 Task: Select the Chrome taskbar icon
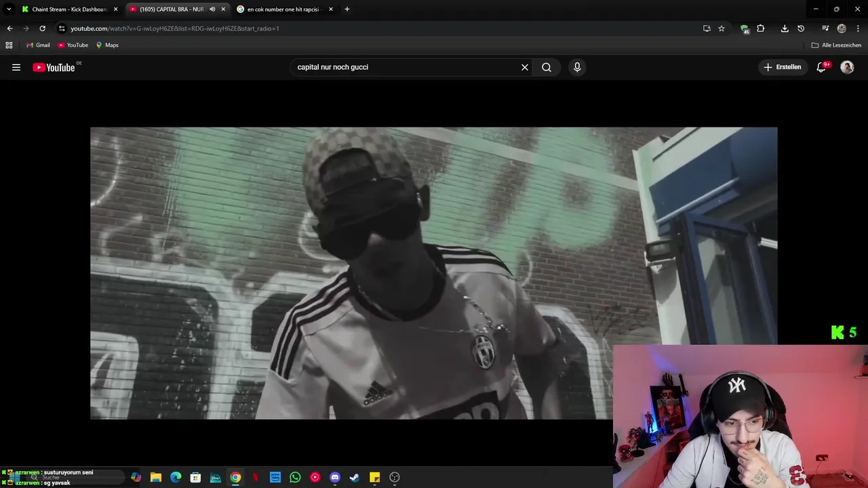coord(235,477)
